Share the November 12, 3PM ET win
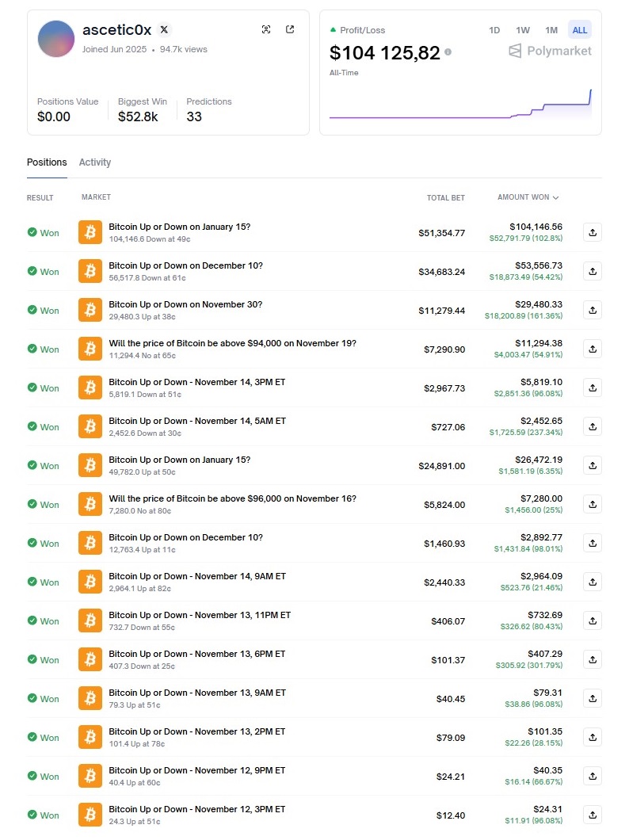 click(593, 815)
